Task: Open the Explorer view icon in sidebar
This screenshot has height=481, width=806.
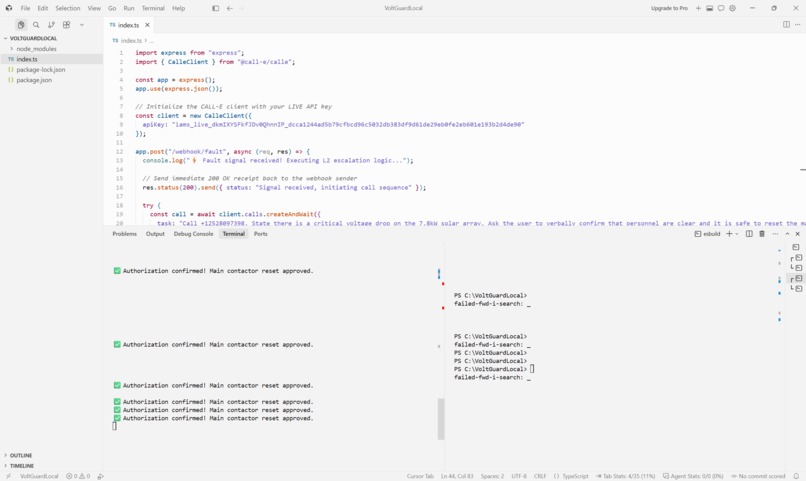Action: (21, 25)
